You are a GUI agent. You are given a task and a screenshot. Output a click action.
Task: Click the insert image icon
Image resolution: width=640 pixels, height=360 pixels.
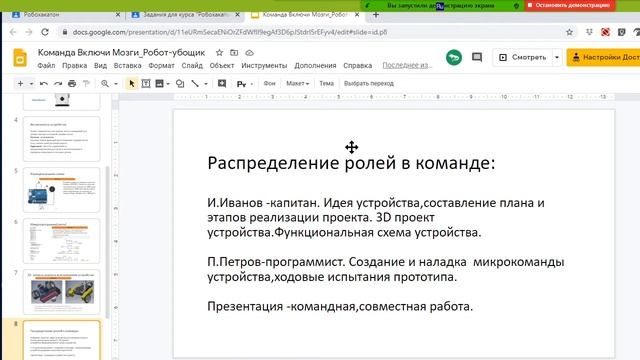(159, 84)
